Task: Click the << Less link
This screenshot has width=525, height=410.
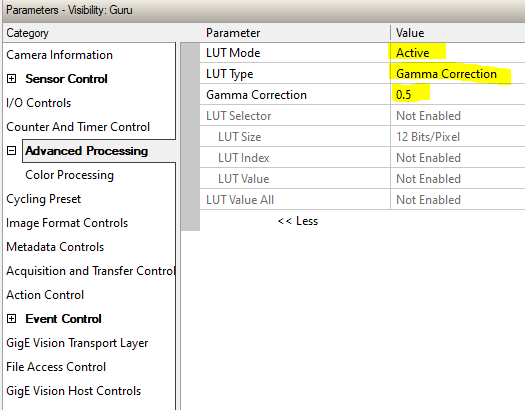Action: (298, 221)
